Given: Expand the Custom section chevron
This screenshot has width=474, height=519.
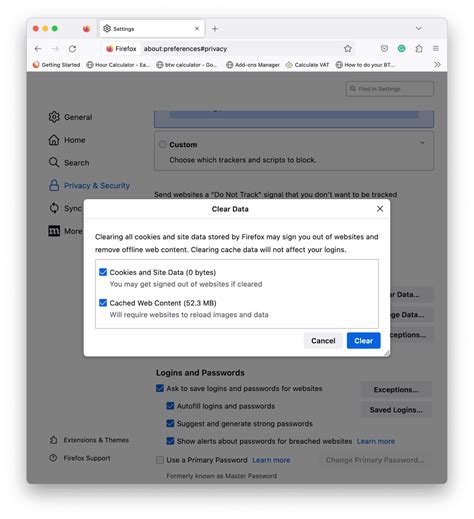Looking at the screenshot, I should [422, 143].
